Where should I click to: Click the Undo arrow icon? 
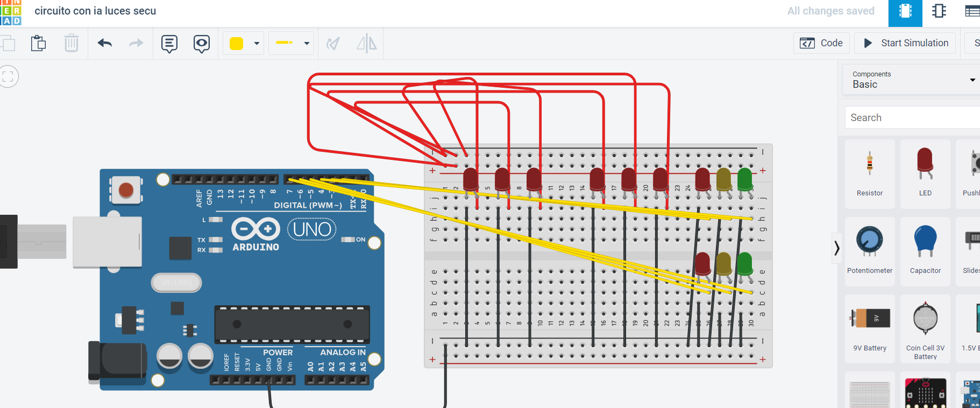point(105,43)
